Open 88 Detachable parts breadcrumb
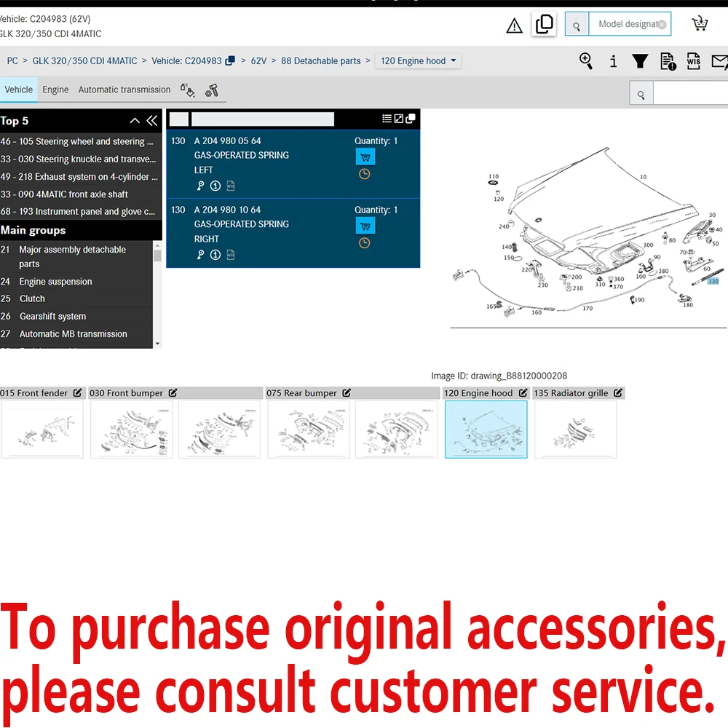The width and height of the screenshot is (728, 728). point(321,61)
